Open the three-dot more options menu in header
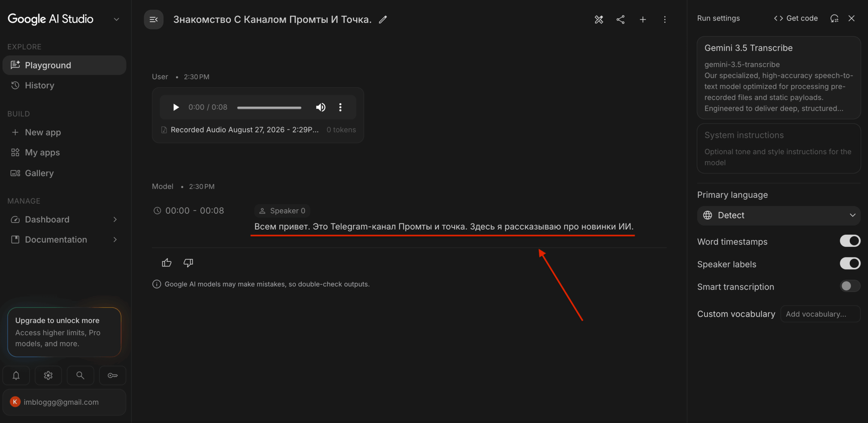Screen dimensions: 868x423 point(665,20)
